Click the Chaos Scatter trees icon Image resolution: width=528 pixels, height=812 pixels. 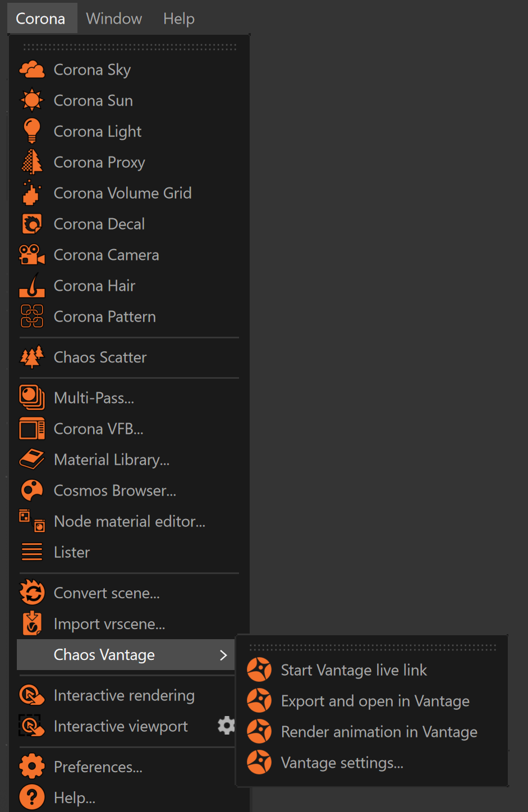tap(32, 357)
